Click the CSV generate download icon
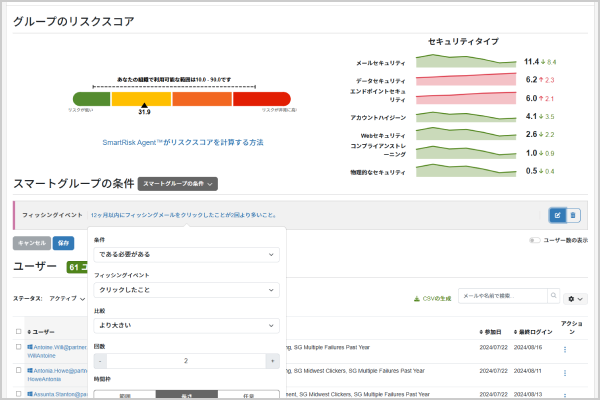The width and height of the screenshot is (600, 400). 417,298
